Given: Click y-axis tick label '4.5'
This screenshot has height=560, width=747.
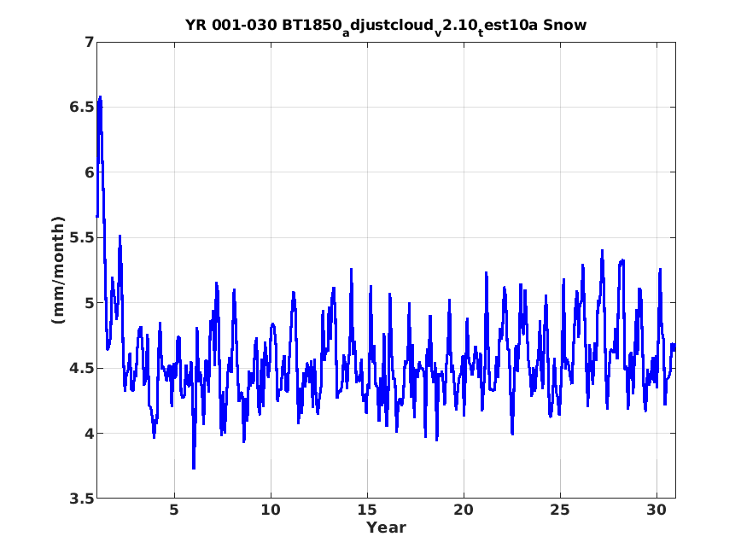Looking at the screenshot, I should 82,368.
